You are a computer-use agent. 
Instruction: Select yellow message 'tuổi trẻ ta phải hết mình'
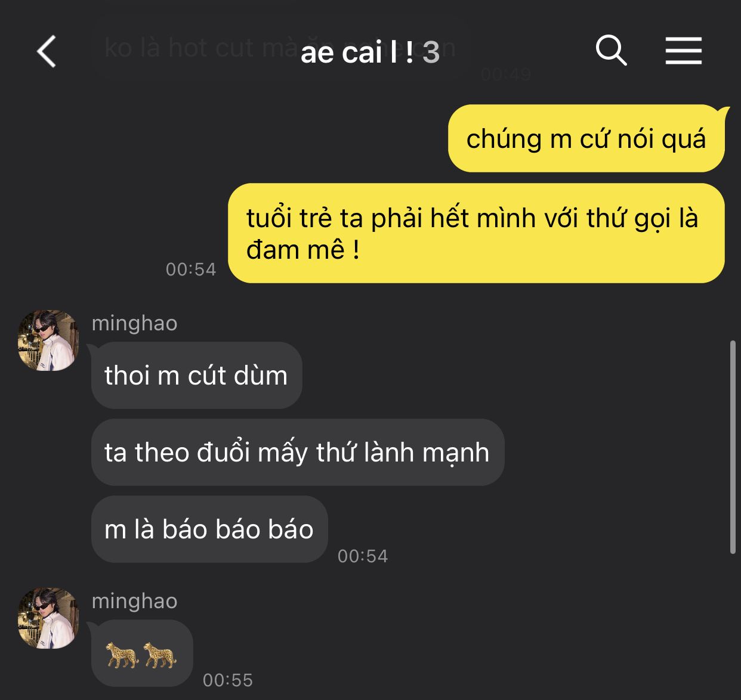(476, 233)
